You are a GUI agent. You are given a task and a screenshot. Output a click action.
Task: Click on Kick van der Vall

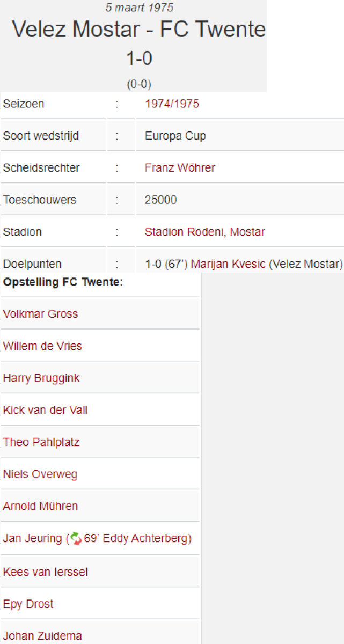(45, 411)
